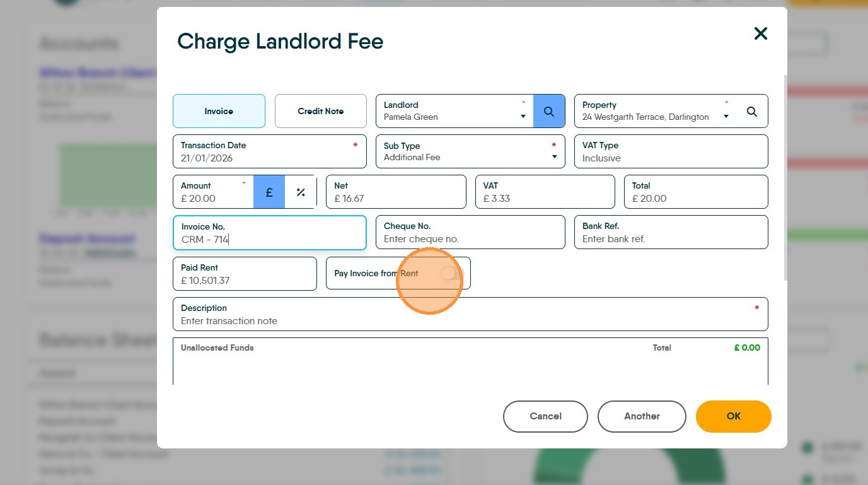Viewport: 868px width, 485px height.
Task: Click the OK button
Action: pyautogui.click(x=734, y=416)
